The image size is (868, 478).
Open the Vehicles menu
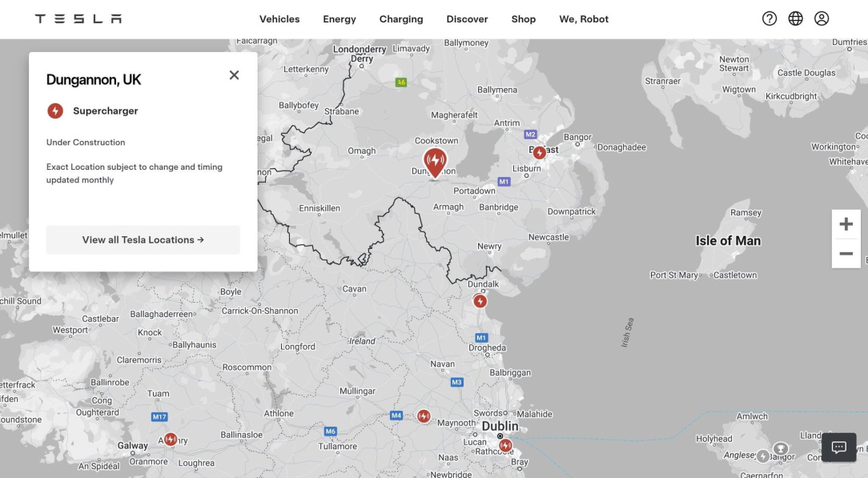279,18
